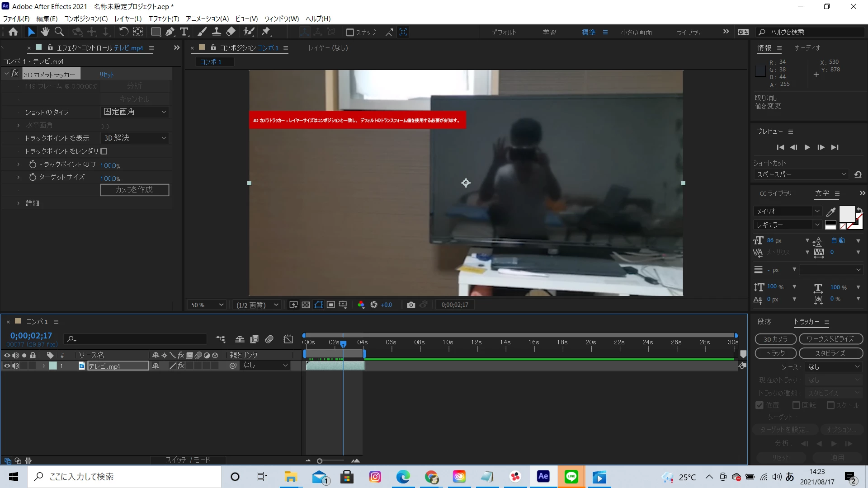Click the snapshot camera icon in viewer
Screen dimensions: 868x488
tap(410, 305)
